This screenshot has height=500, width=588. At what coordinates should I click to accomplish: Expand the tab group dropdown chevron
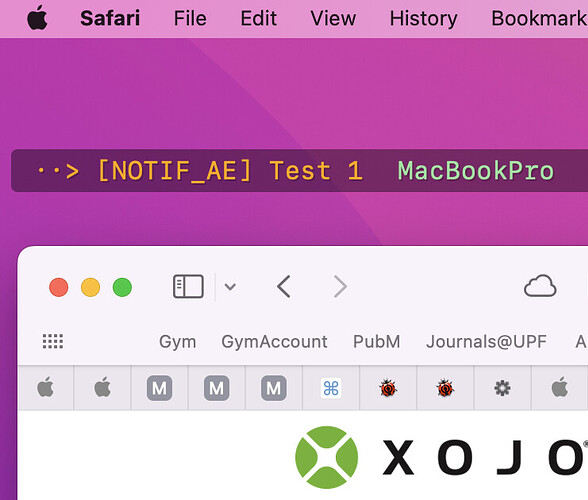coord(230,287)
